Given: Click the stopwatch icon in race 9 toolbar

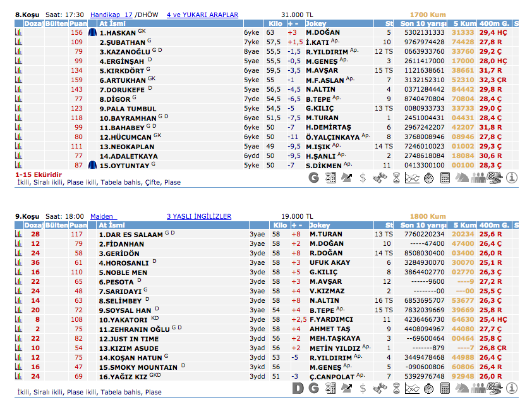Looking at the screenshot, I should [429, 388].
